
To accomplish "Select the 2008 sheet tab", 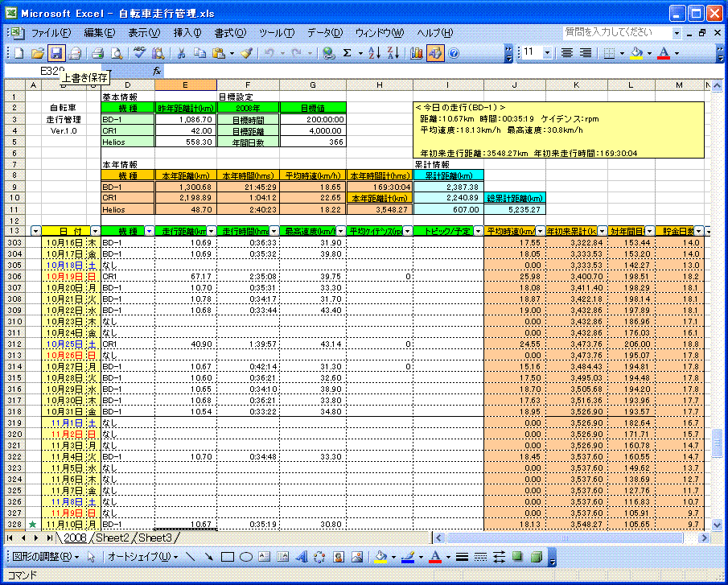I will (75, 538).
